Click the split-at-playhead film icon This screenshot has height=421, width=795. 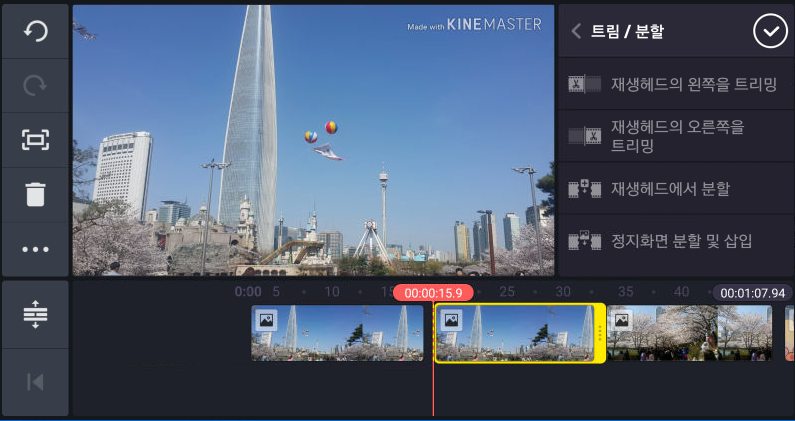pos(585,189)
